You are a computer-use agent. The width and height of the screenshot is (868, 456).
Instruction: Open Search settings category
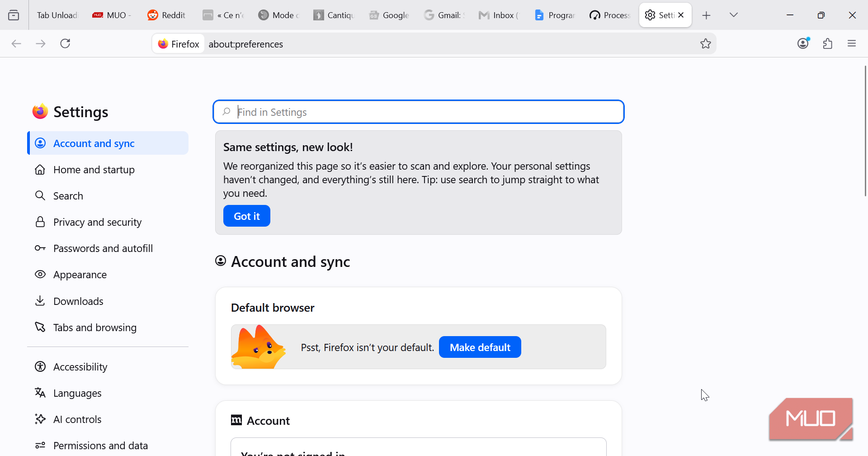[x=108, y=196]
